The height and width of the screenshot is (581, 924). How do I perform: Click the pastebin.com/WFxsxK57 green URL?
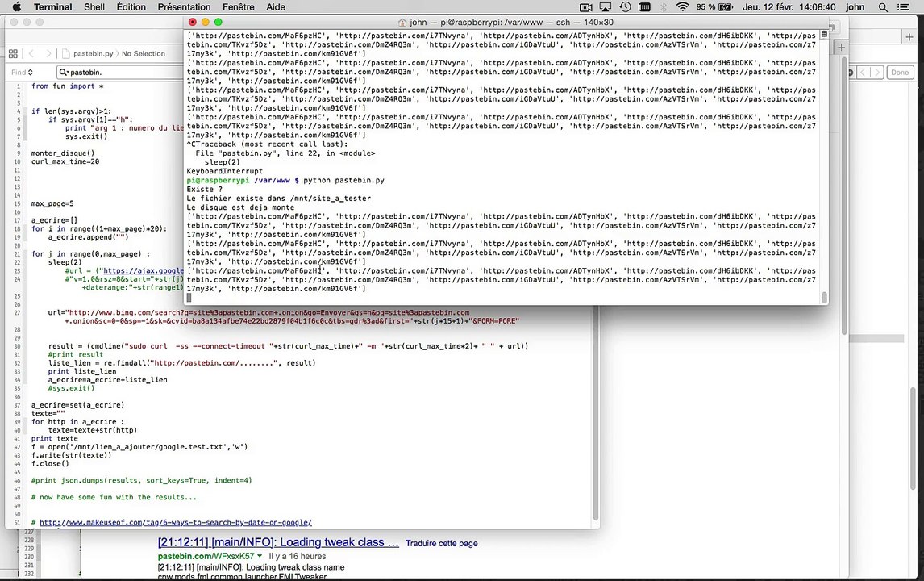206,556
